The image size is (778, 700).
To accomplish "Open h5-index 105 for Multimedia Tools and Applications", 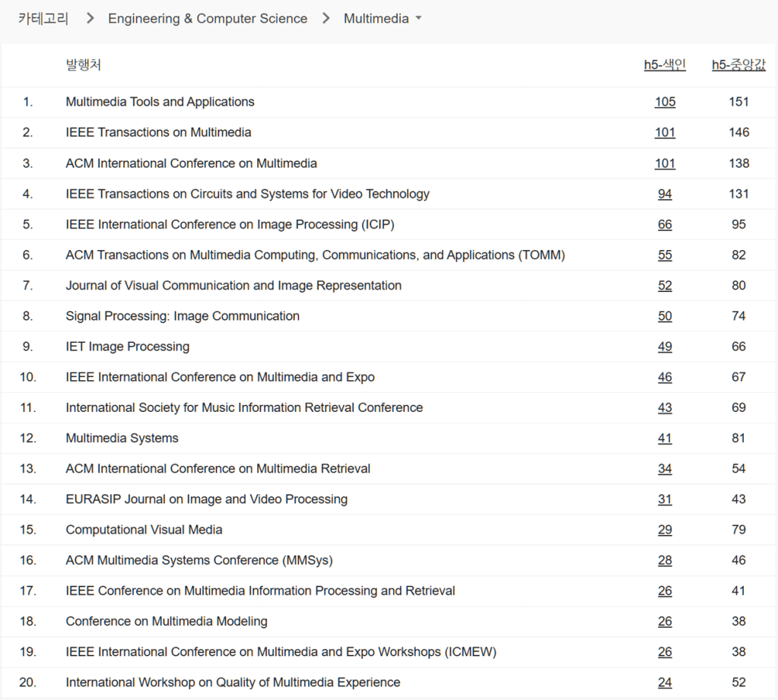I will [x=665, y=102].
